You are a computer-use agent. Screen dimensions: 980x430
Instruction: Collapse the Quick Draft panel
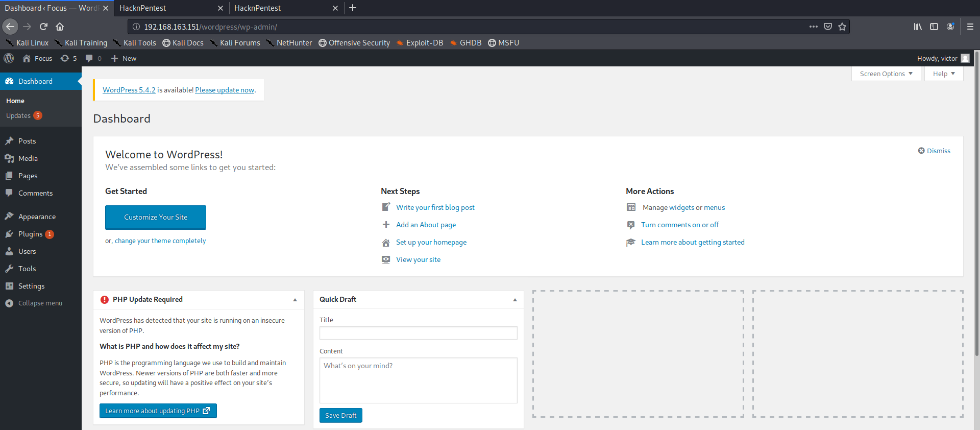(514, 300)
